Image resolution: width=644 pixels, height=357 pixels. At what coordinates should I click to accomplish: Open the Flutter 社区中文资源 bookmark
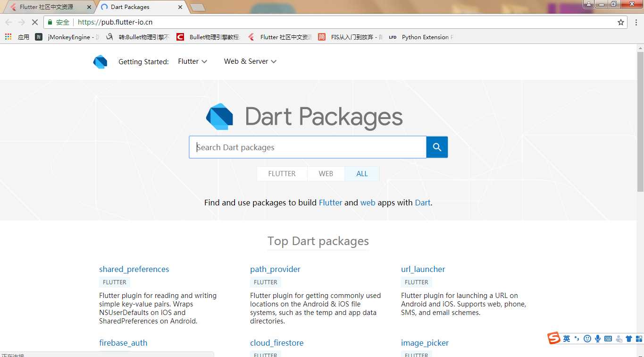coord(279,37)
